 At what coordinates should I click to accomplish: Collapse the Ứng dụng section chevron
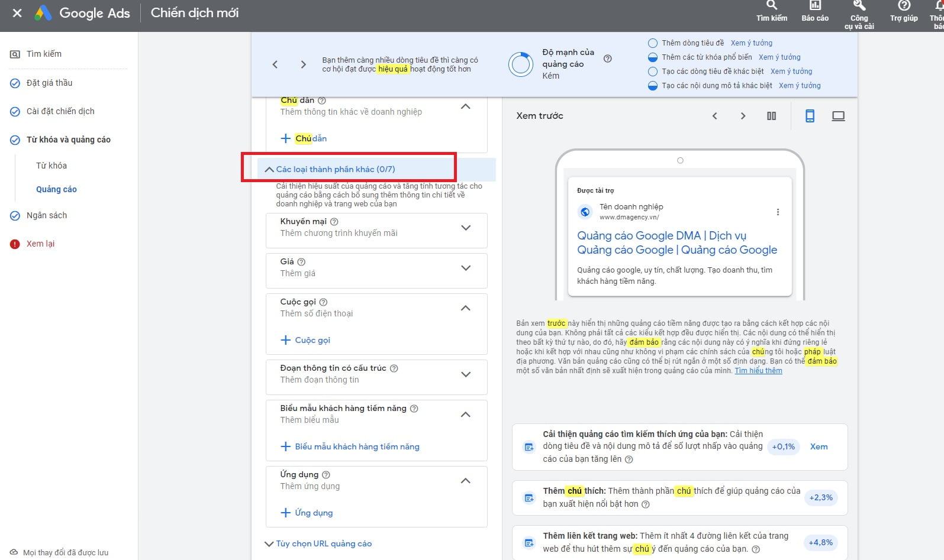click(466, 481)
